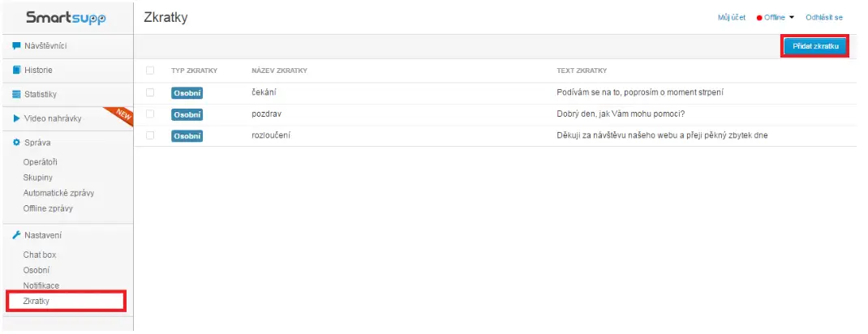Click the Smartsupp logo
This screenshot has width=868, height=334.
66,18
